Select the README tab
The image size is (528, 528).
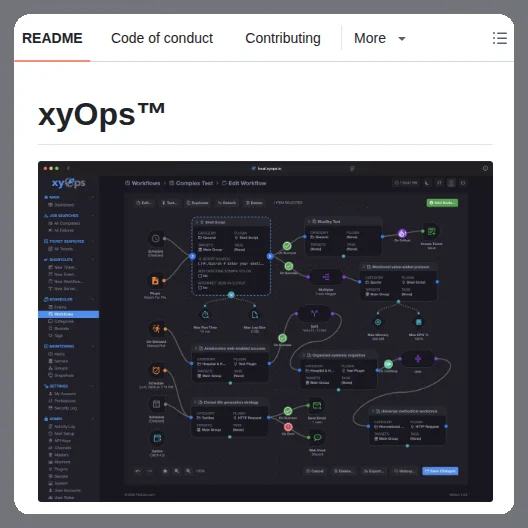(x=52, y=38)
